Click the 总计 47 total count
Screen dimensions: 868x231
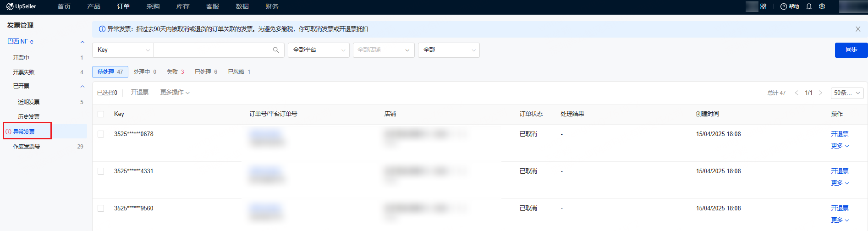776,93
